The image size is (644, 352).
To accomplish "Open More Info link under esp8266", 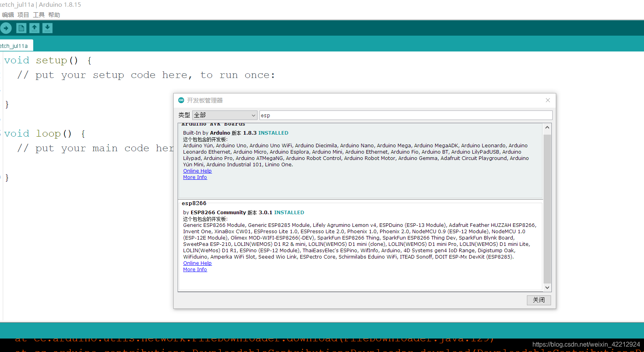I will 195,270.
